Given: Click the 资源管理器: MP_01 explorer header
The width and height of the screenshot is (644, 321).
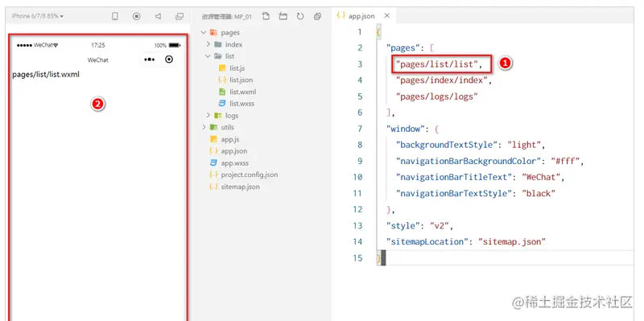Looking at the screenshot, I should click(x=227, y=17).
